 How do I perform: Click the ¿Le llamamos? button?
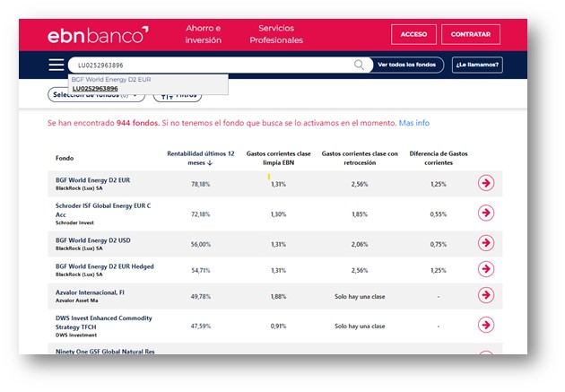point(477,65)
